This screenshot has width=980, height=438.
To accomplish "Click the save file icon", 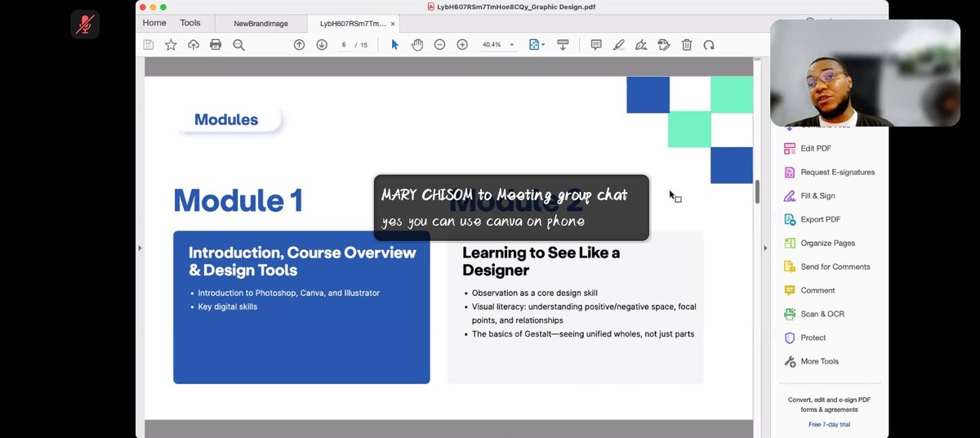I will tap(149, 45).
